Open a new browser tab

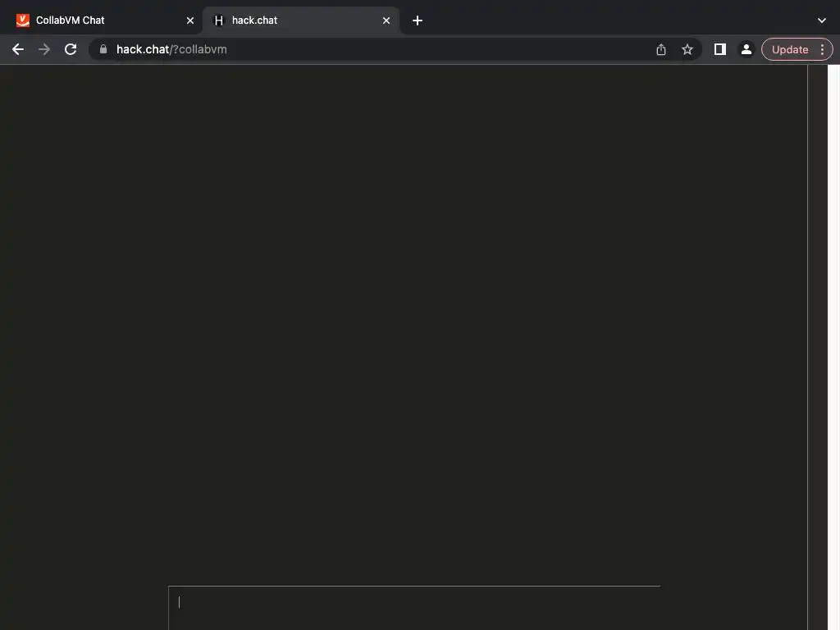click(x=418, y=21)
